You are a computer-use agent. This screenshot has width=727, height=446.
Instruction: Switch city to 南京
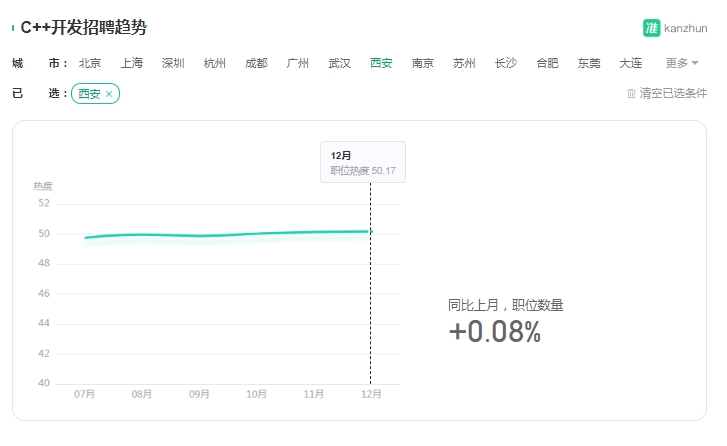tap(423, 63)
